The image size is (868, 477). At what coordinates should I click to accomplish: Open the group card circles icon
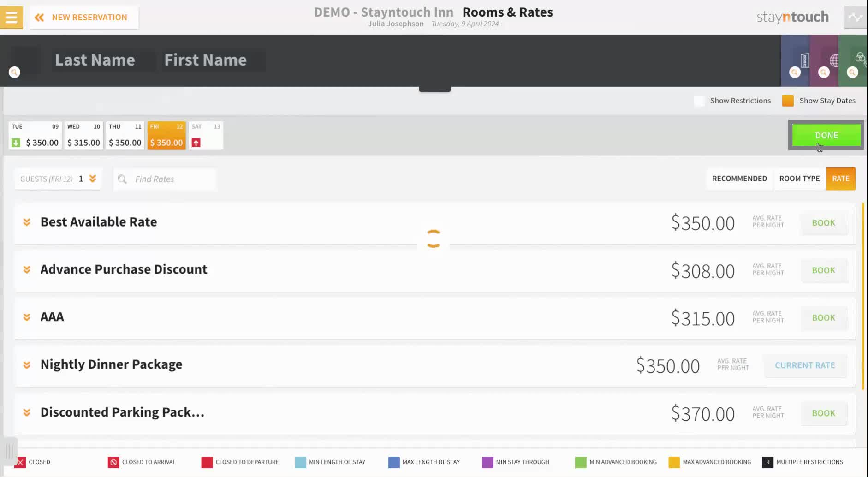[x=861, y=58]
